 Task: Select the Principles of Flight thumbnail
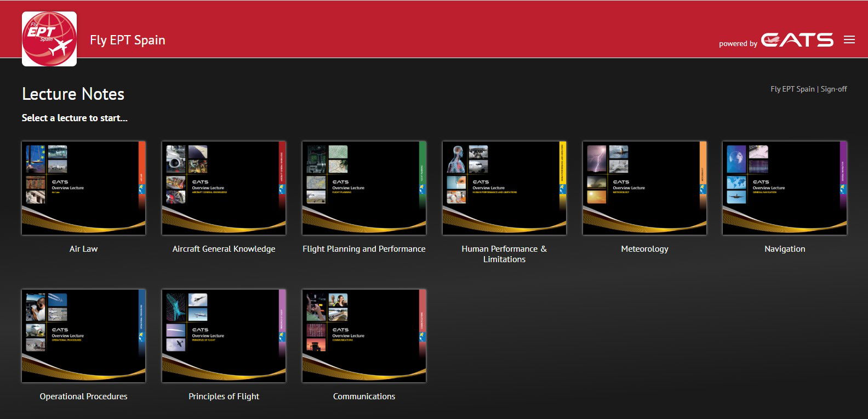[224, 336]
